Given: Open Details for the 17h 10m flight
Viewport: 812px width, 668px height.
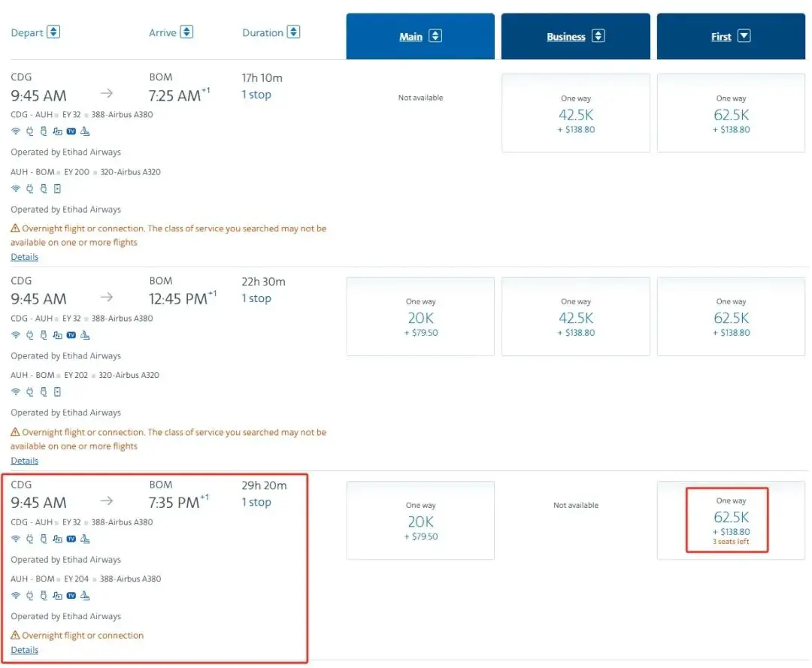Looking at the screenshot, I should (x=24, y=256).
